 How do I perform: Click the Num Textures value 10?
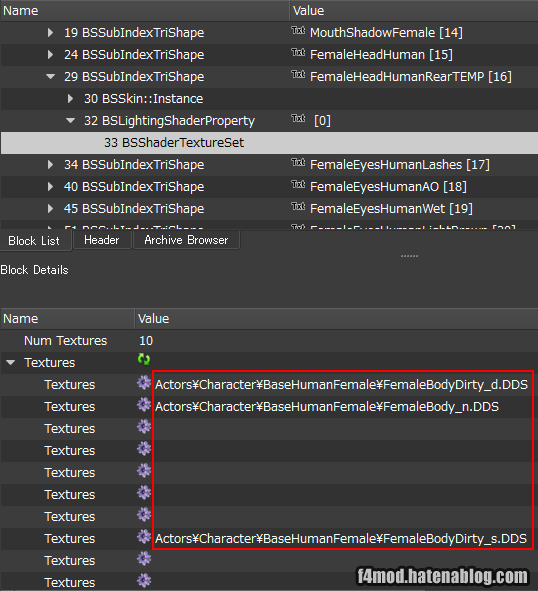click(146, 341)
